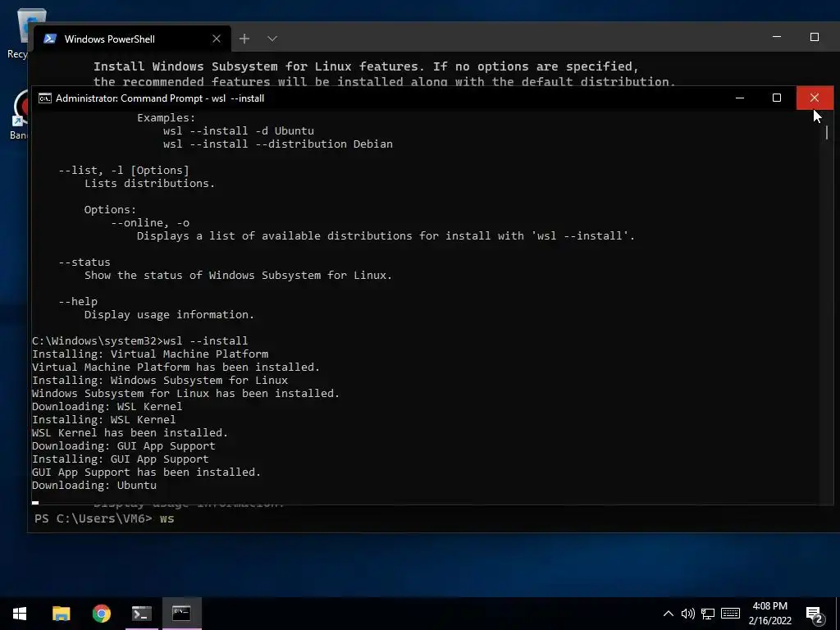The height and width of the screenshot is (630, 840).
Task: Click 'Displays a list of available distributions' line
Action: click(x=386, y=235)
